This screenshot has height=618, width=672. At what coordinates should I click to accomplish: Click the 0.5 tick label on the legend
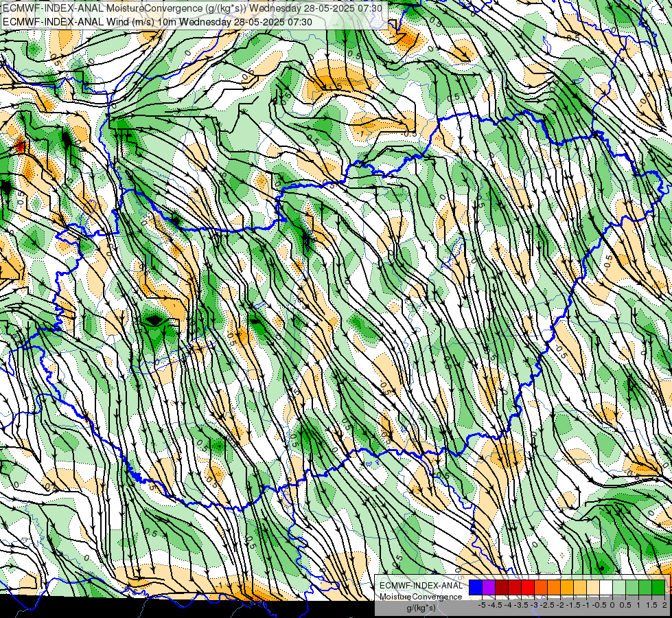625,605
